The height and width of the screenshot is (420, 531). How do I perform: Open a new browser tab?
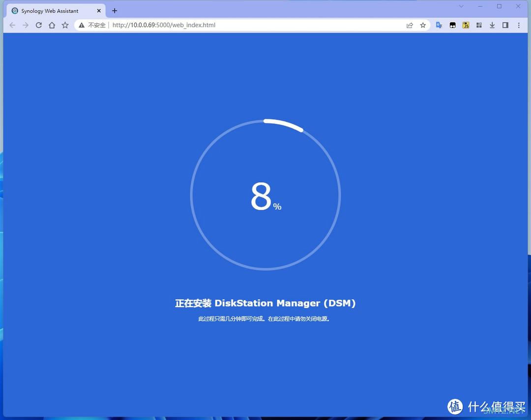[115, 11]
